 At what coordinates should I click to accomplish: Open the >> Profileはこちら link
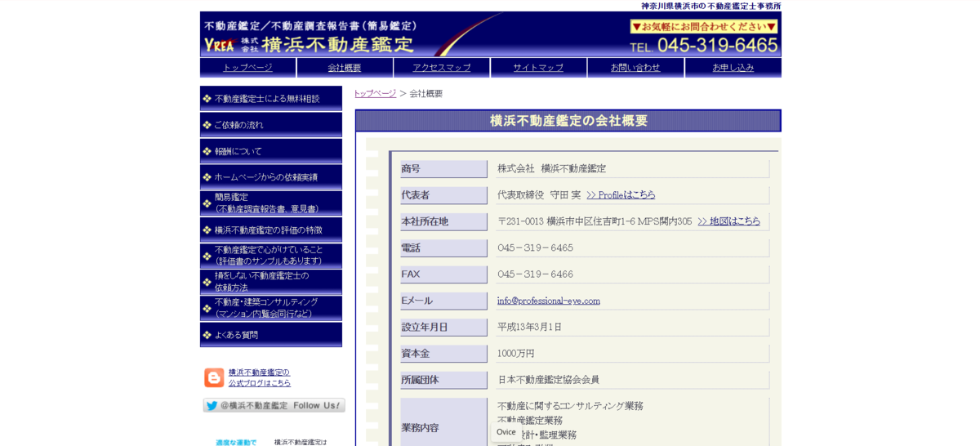[621, 195]
